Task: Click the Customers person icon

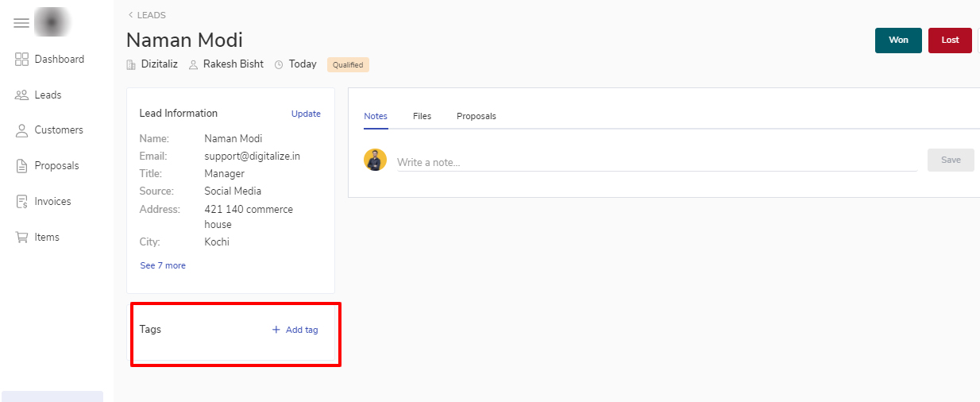Action: pyautogui.click(x=22, y=130)
